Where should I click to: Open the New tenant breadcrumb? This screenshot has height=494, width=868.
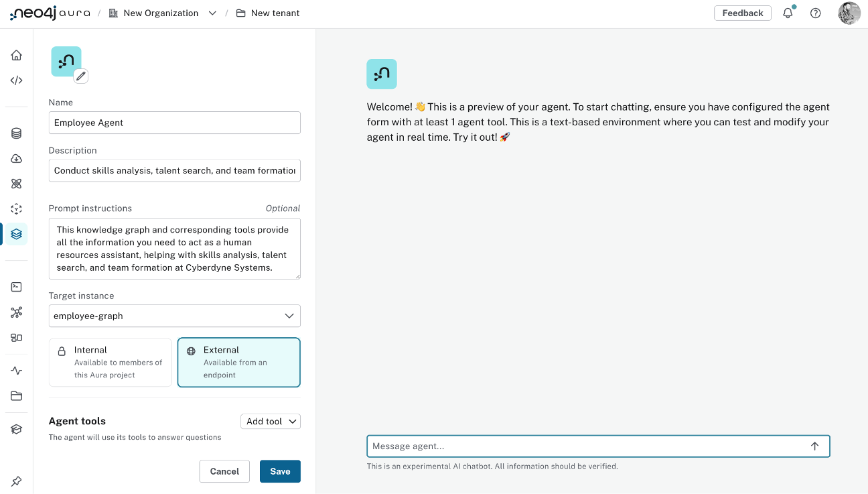point(275,13)
